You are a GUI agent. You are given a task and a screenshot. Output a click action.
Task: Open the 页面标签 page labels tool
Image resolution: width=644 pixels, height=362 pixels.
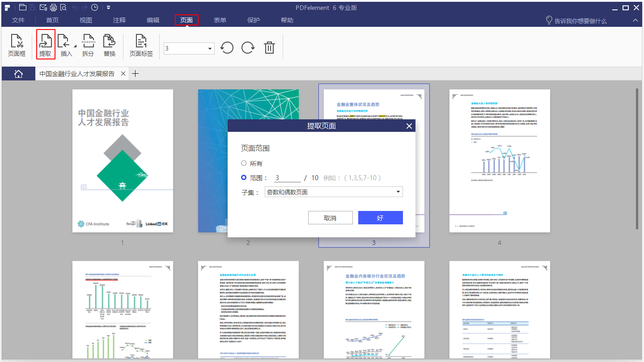141,45
